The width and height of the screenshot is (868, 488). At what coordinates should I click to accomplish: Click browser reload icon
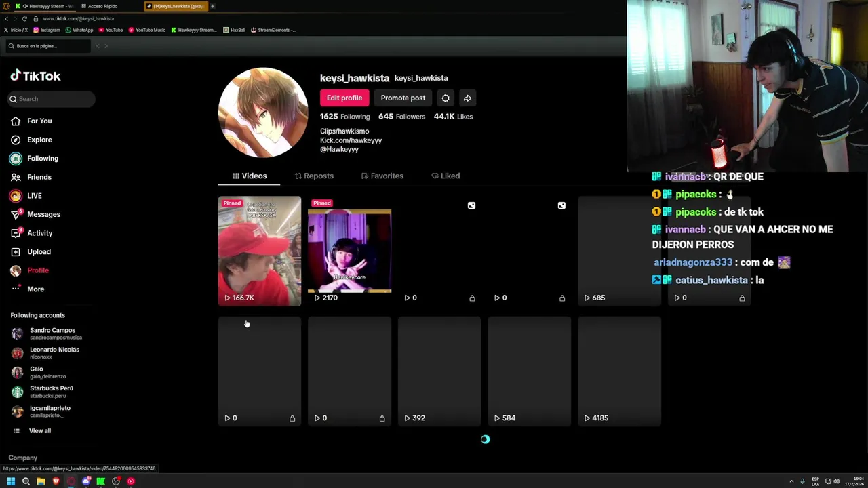pyautogui.click(x=24, y=18)
